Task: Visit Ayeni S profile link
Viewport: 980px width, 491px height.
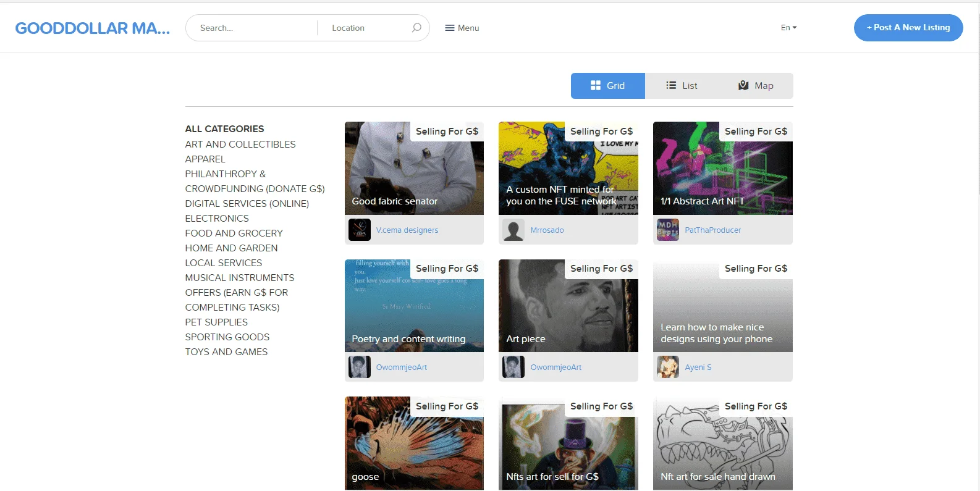Action: pyautogui.click(x=698, y=367)
